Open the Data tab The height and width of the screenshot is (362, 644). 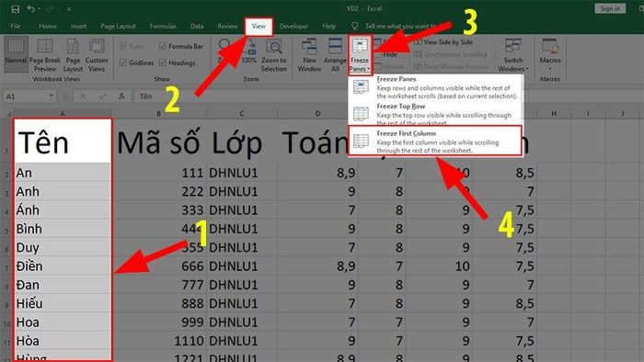click(197, 26)
